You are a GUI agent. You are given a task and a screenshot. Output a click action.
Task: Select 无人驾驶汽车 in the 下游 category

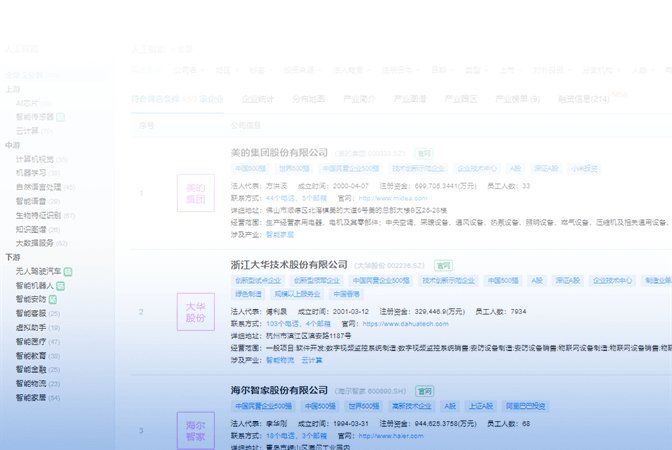coord(39,272)
